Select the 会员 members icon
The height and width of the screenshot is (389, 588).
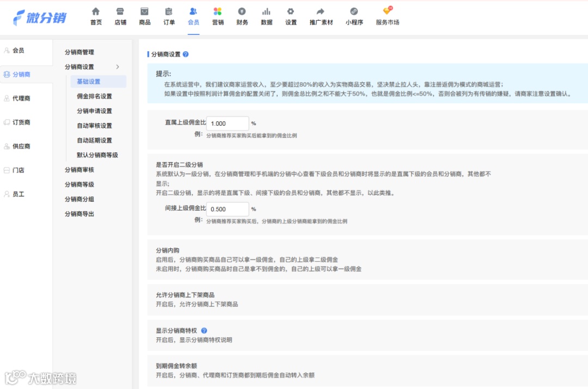[x=193, y=11]
